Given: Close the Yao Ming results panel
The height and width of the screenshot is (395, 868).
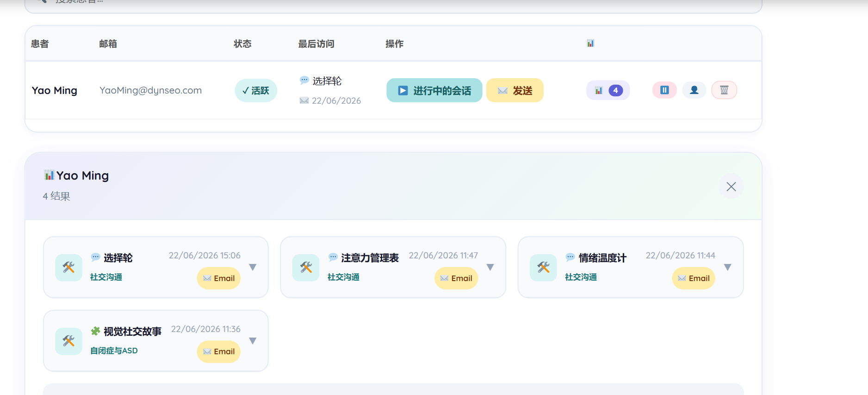Looking at the screenshot, I should [731, 187].
